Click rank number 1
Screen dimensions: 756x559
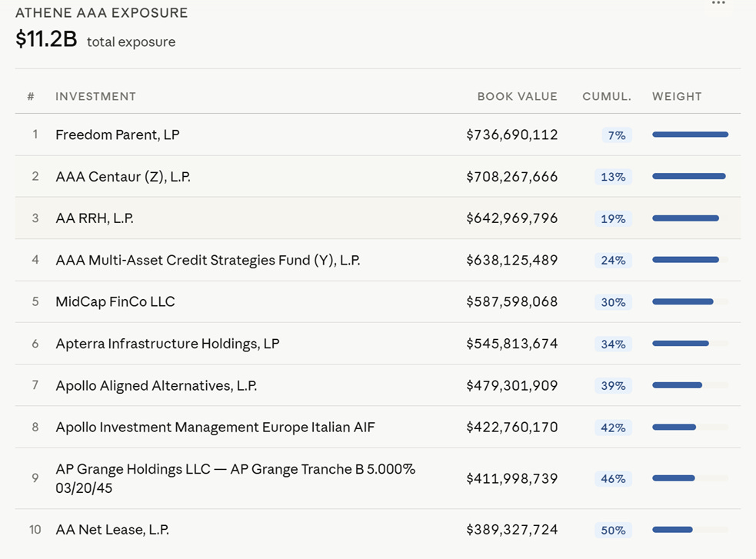pyautogui.click(x=35, y=134)
